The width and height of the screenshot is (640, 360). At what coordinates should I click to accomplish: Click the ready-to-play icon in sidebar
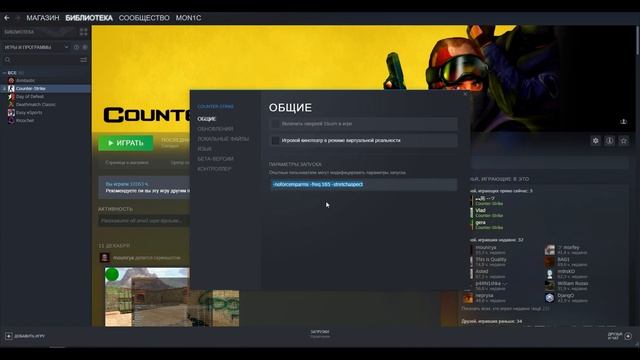point(85,47)
